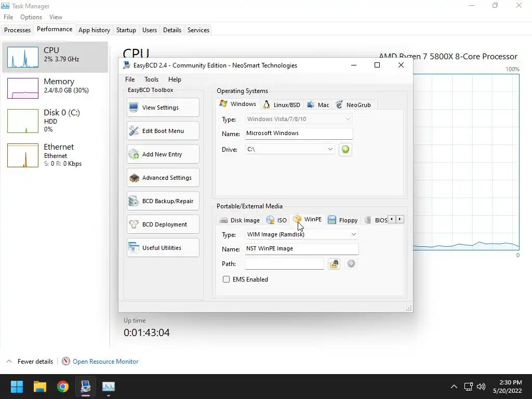
Task: Select Add New Entry in toolbox
Action: point(163,154)
